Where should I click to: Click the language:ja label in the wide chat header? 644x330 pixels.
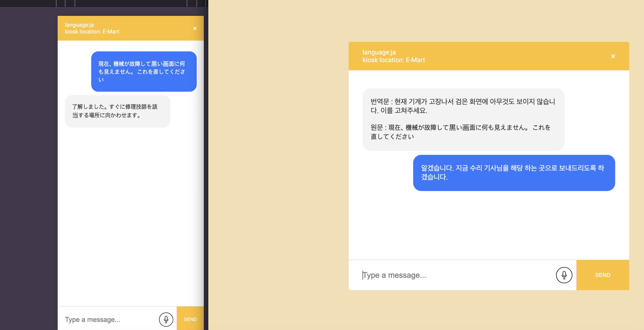[379, 52]
